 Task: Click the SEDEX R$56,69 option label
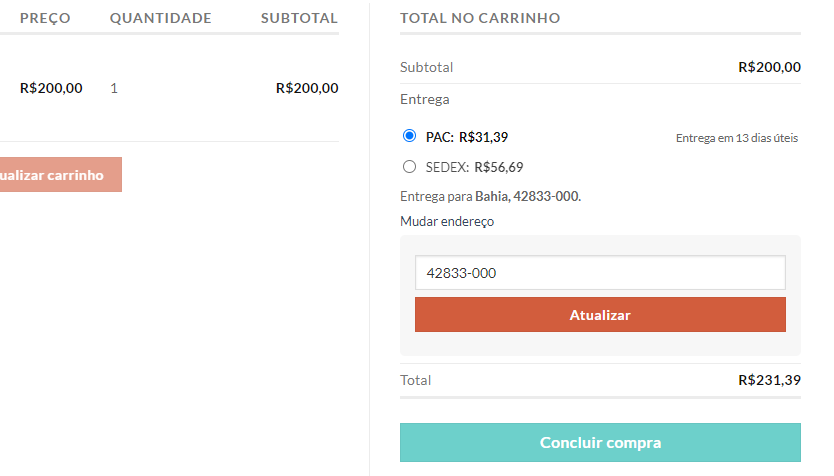pos(475,167)
